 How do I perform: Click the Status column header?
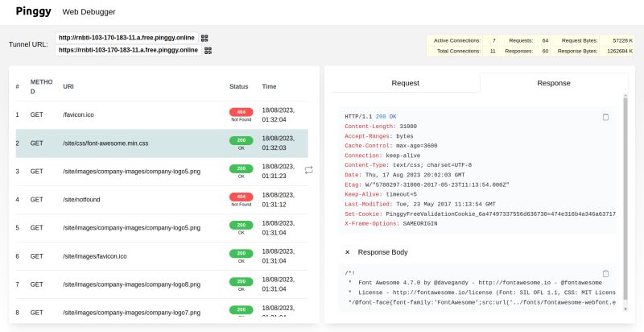point(238,87)
